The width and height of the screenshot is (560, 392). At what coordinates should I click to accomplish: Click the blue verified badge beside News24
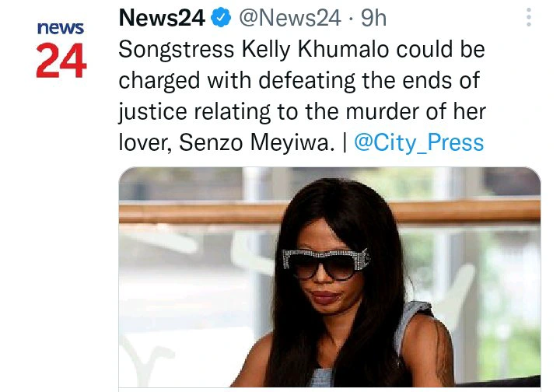click(221, 17)
